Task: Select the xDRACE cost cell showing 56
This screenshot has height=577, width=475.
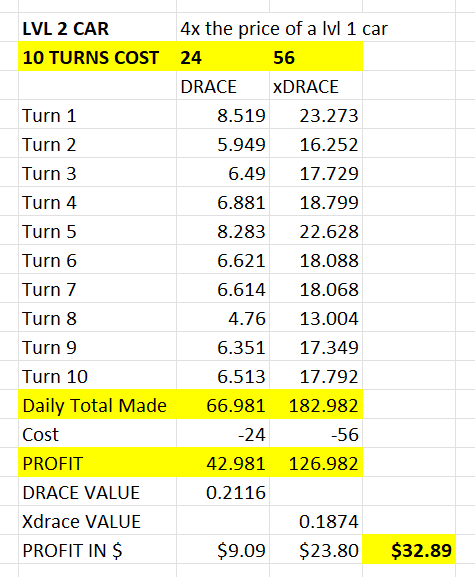Action: click(316, 57)
